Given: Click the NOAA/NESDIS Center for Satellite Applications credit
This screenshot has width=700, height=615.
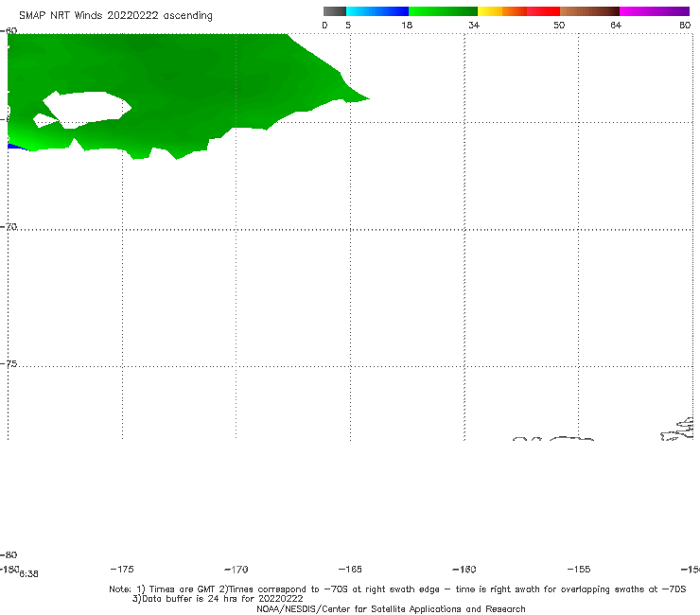Looking at the screenshot, I should click(391, 609).
